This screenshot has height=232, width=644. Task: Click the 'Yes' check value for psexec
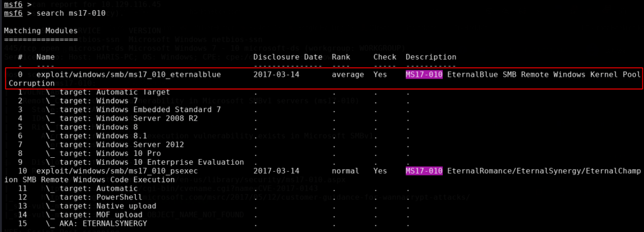[x=380, y=171]
